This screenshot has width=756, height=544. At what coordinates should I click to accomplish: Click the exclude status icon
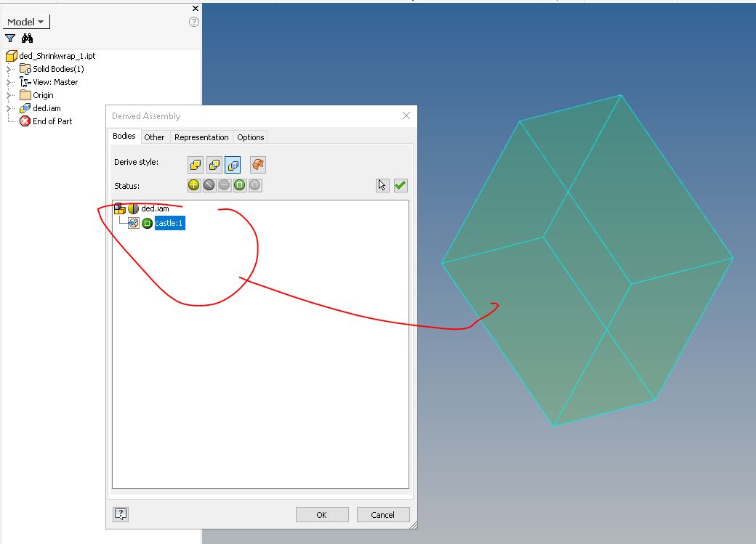(209, 185)
